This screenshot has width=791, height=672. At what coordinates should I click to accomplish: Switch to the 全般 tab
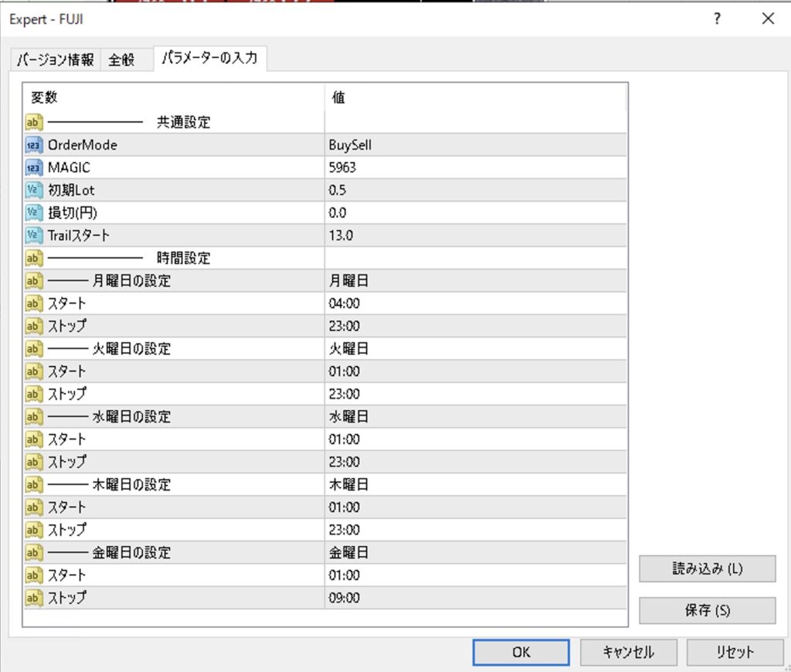[121, 60]
